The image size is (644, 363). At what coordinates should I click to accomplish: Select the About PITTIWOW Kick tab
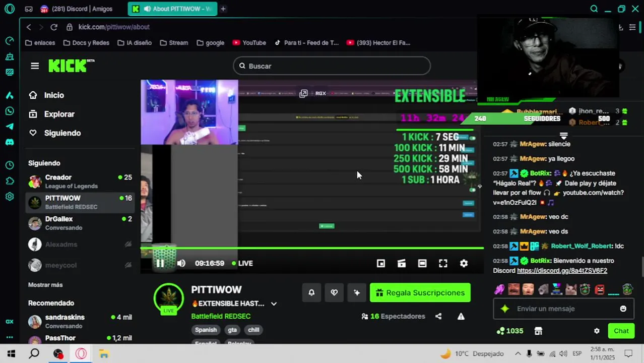coord(172,9)
